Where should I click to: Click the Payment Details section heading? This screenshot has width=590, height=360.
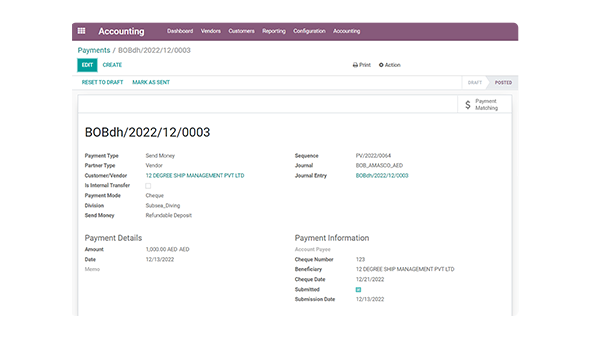113,238
